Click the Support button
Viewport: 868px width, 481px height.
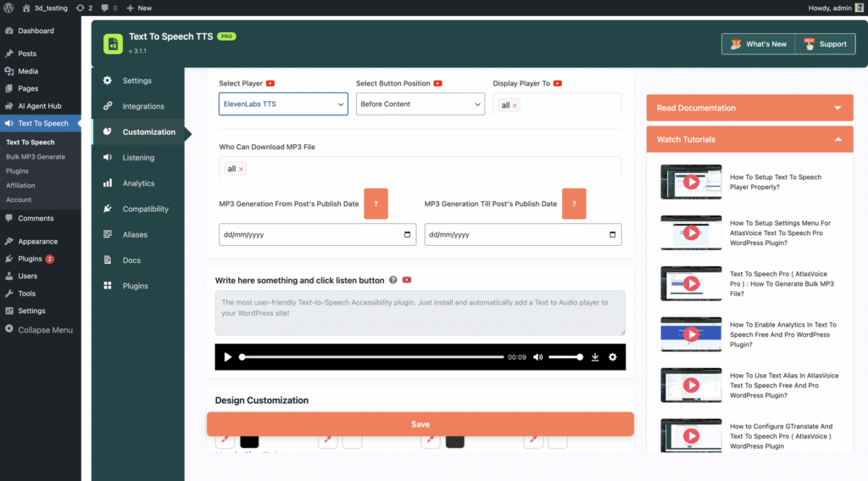(825, 44)
